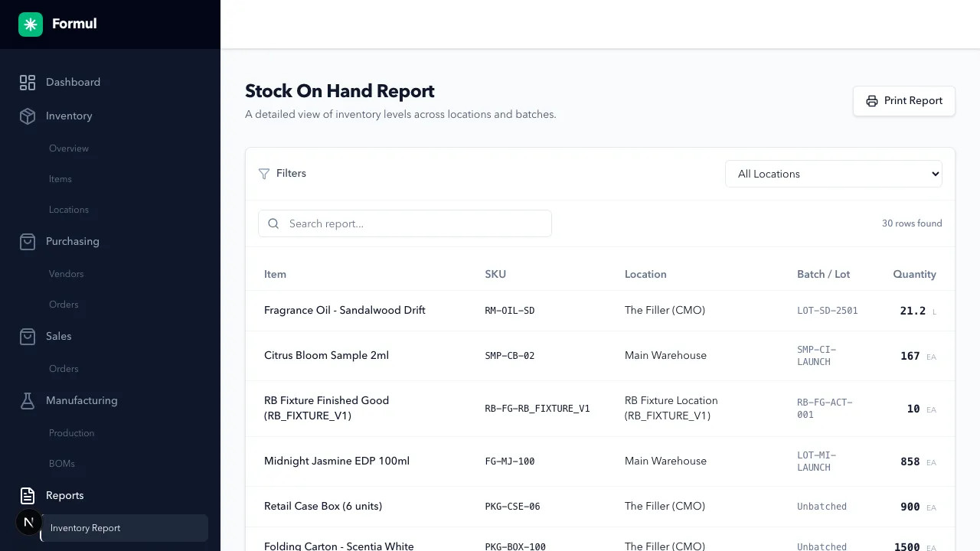
Task: Click the Item column header
Action: coord(275,274)
